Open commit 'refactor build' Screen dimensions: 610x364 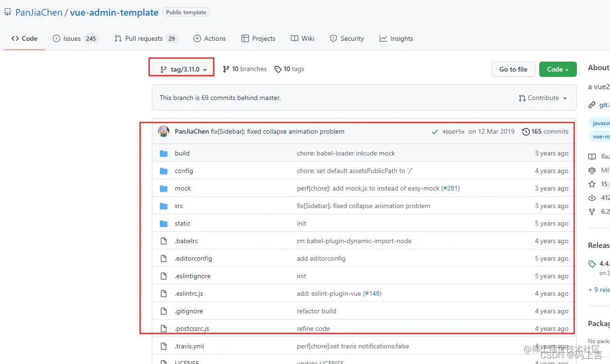(x=316, y=311)
